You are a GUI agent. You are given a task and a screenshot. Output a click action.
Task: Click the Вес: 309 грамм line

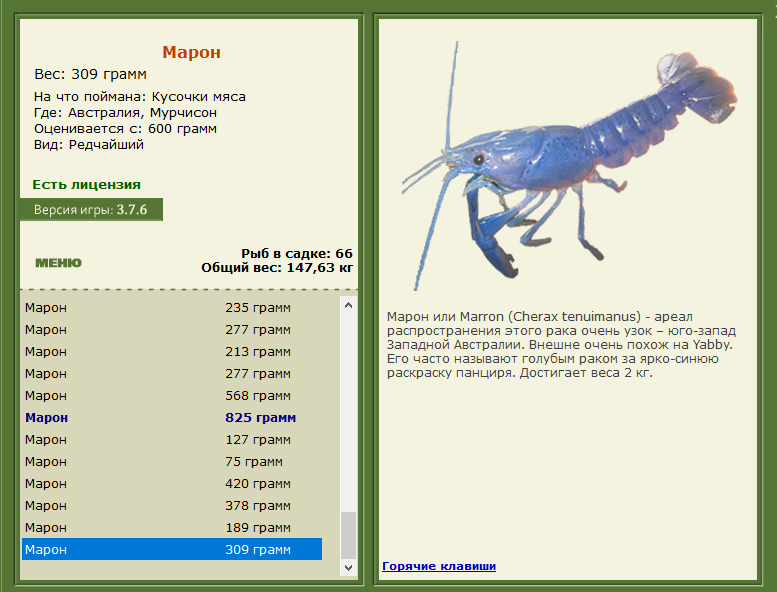tap(90, 74)
